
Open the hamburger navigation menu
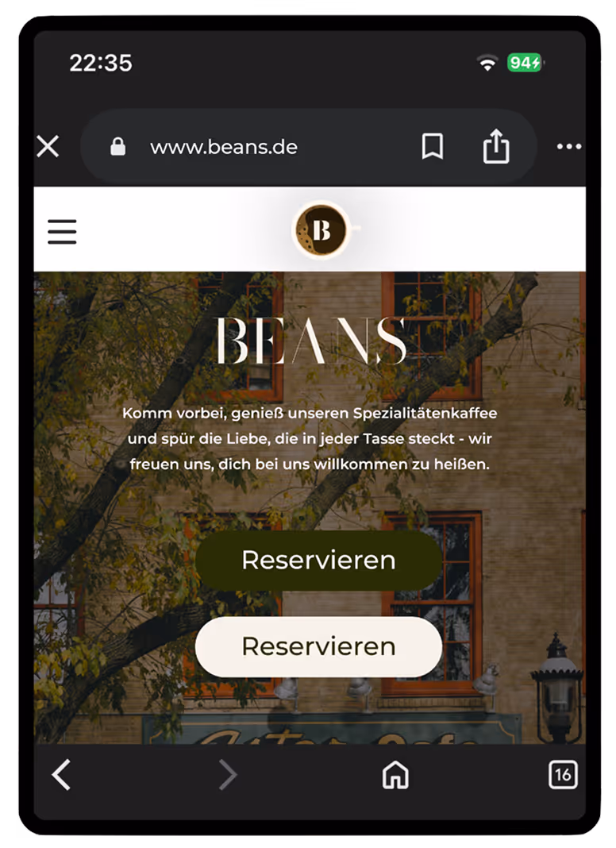click(x=62, y=232)
